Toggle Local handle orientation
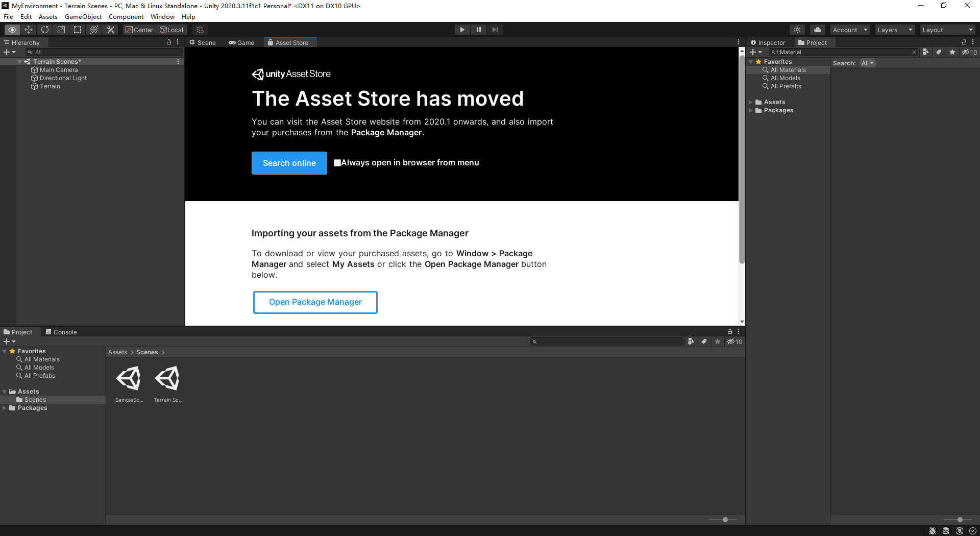This screenshot has height=536, width=980. coord(171,30)
